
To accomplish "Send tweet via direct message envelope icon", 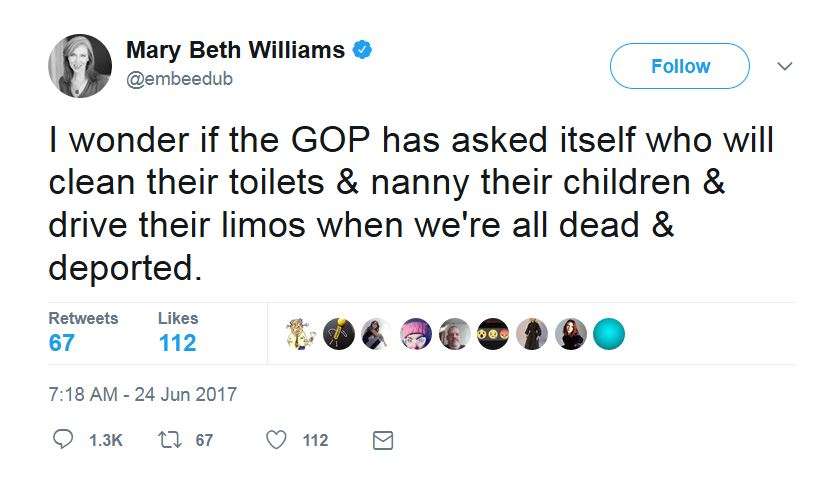I will [382, 440].
